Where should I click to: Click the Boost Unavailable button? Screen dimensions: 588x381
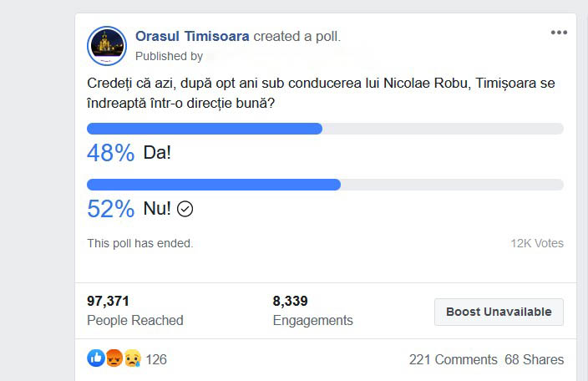click(499, 312)
